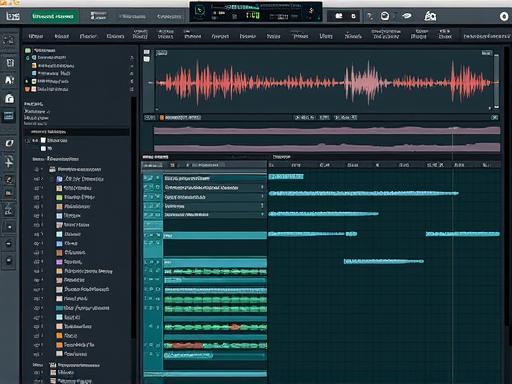
Task: Select the teal clip at the arrangement's right edge
Action: [463, 234]
